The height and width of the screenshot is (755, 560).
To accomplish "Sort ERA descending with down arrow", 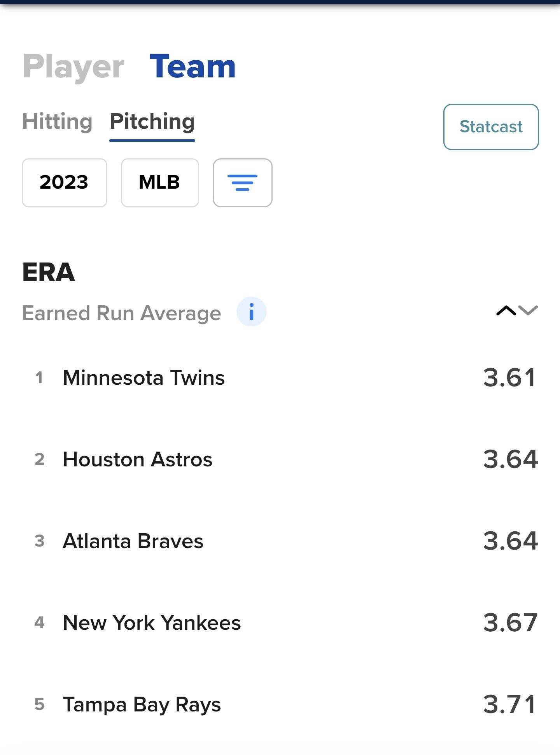I will 528,310.
